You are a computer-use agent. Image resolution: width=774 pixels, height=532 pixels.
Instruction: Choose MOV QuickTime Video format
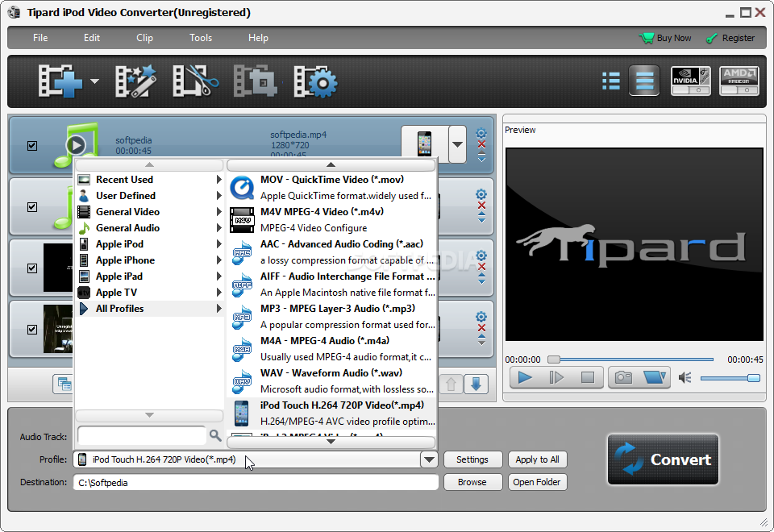(x=331, y=188)
